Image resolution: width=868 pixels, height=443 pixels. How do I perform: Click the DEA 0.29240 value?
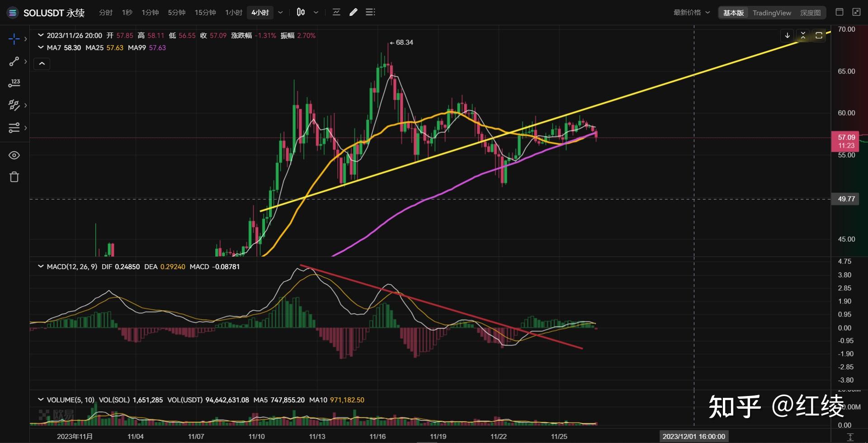(x=165, y=266)
